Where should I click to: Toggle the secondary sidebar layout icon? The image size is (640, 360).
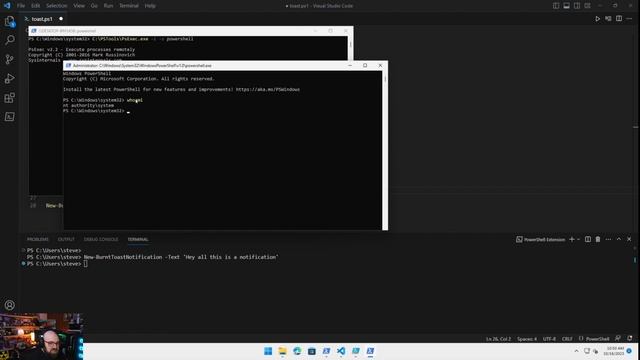[x=577, y=6]
